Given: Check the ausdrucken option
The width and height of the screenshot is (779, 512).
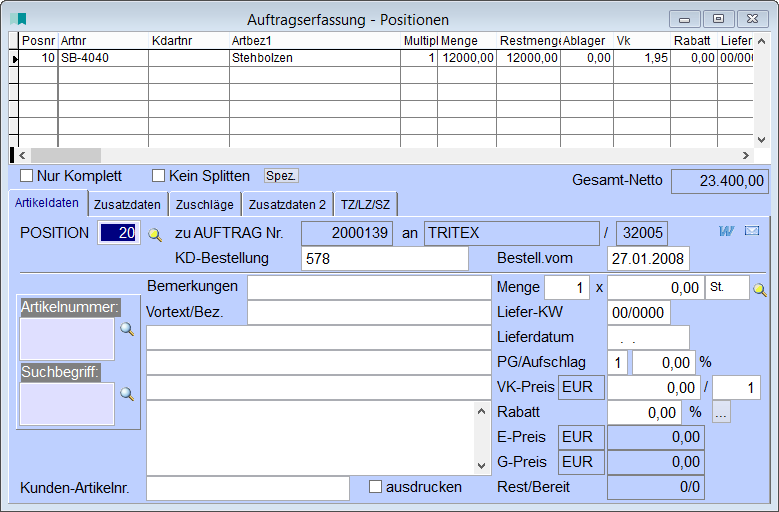Looking at the screenshot, I should 376,487.
